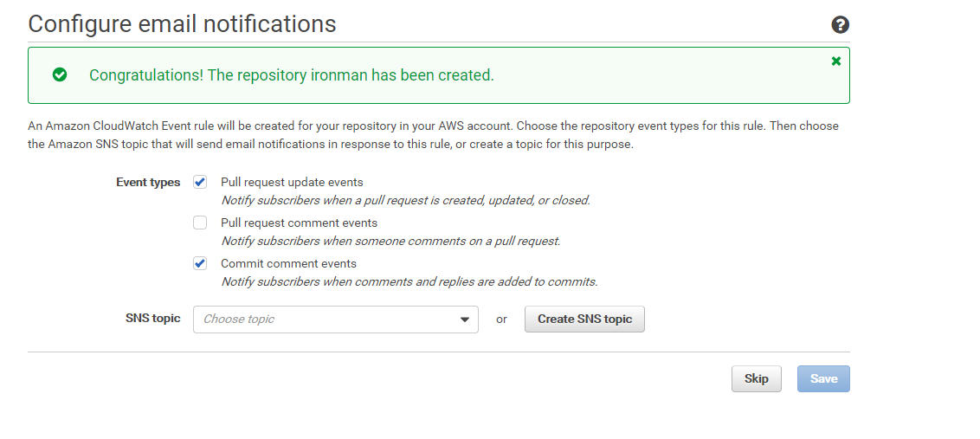This screenshot has width=980, height=439.
Task: Uncheck the Pull request update events checkbox
Action: click(200, 182)
